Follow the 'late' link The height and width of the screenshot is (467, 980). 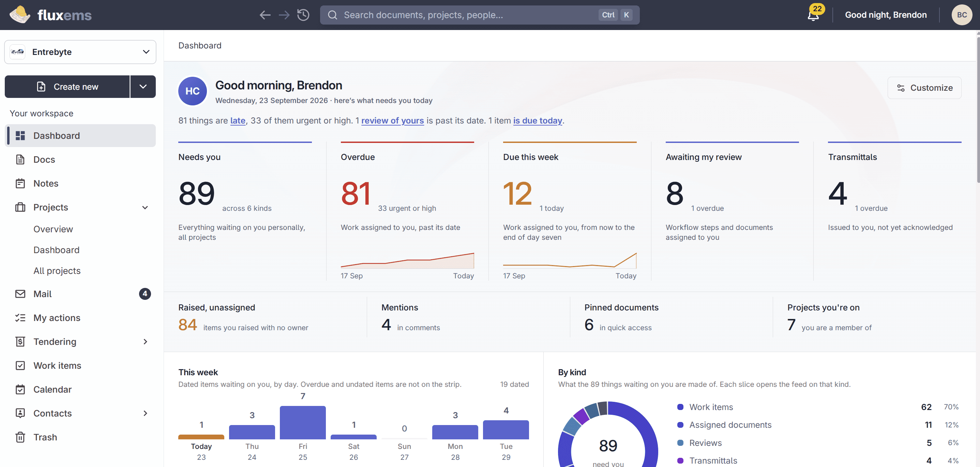[238, 121]
